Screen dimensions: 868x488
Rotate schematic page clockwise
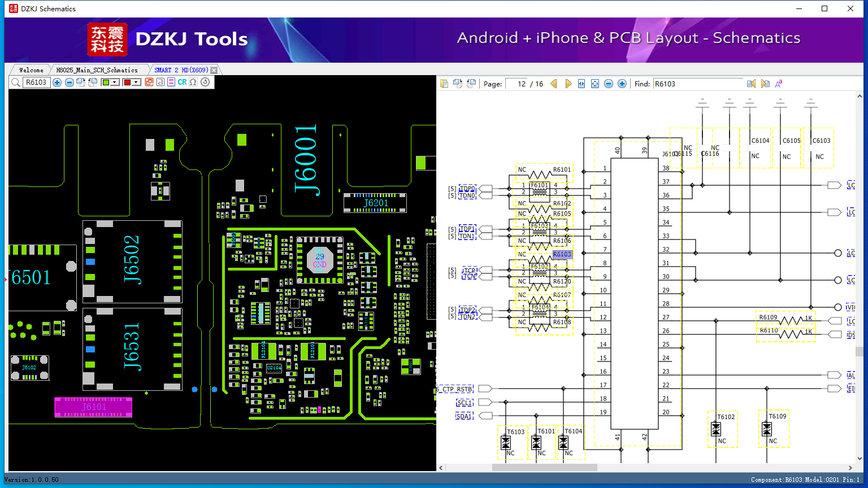[x=458, y=84]
